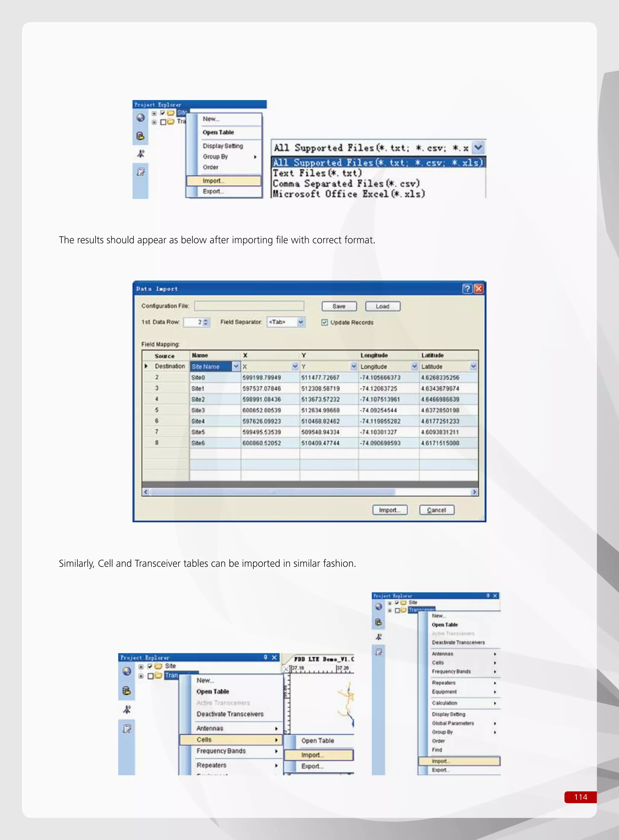Click the pin icon in Explorer beside FDD LTE map
619x840 pixels.
265,657
